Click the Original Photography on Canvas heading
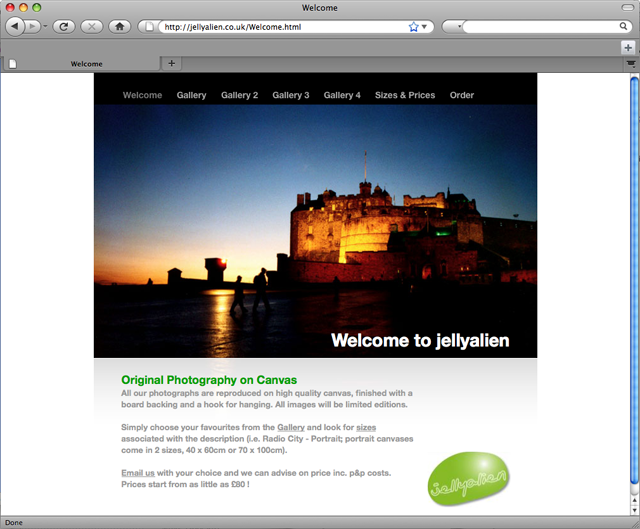This screenshot has width=640, height=529. (x=209, y=380)
